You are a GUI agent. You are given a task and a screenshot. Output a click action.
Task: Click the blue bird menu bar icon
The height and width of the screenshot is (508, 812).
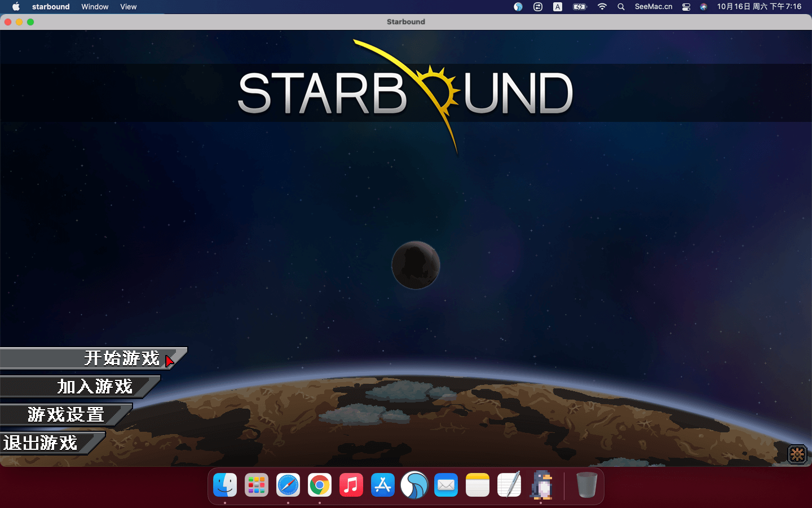click(x=518, y=7)
